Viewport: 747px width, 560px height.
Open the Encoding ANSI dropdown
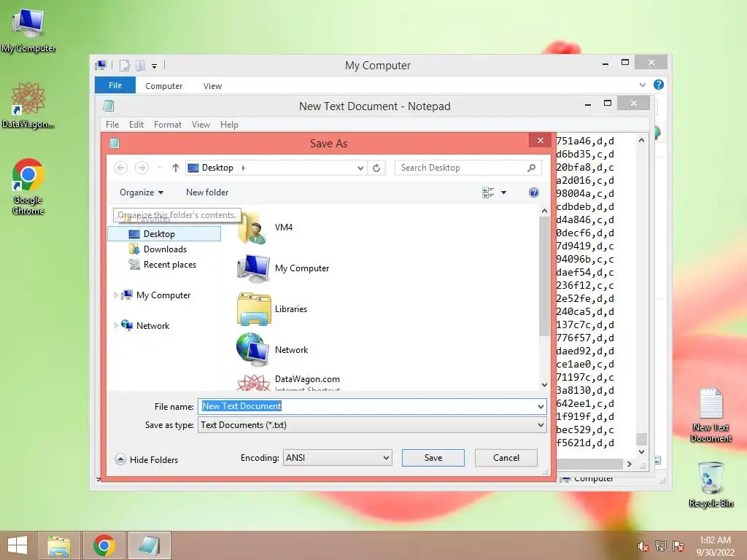(x=386, y=458)
